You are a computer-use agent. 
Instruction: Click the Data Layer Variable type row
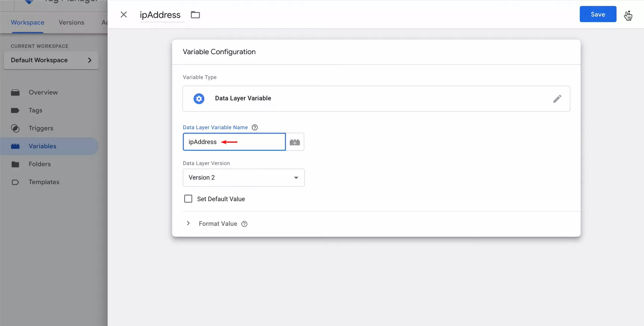pos(376,99)
